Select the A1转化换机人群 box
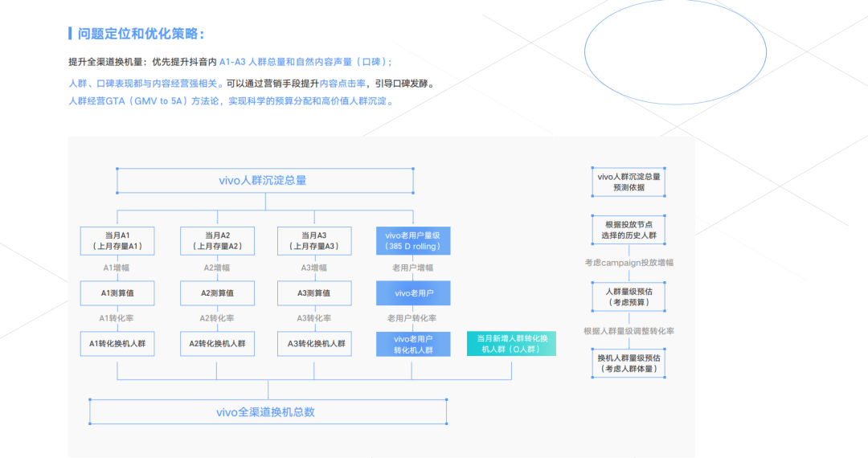 pyautogui.click(x=117, y=344)
